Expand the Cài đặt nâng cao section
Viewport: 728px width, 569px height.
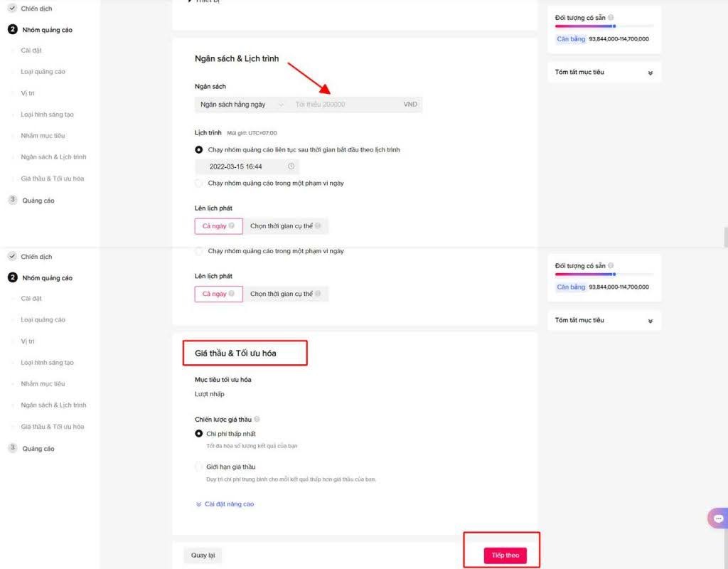click(225, 504)
